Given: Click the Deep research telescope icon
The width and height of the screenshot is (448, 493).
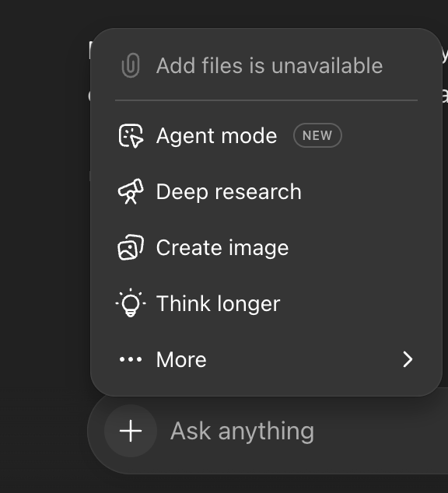Looking at the screenshot, I should [131, 191].
